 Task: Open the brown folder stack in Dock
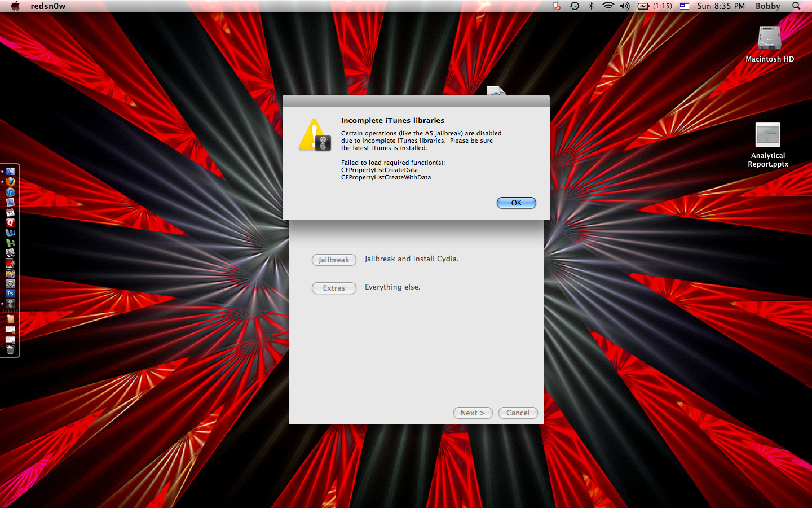click(10, 319)
